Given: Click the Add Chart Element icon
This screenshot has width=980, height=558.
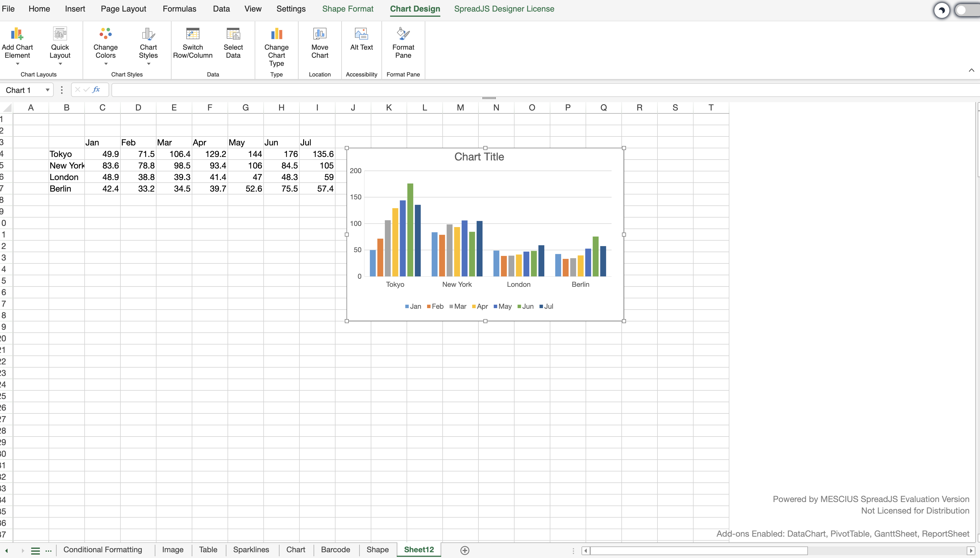Looking at the screenshot, I should (17, 34).
